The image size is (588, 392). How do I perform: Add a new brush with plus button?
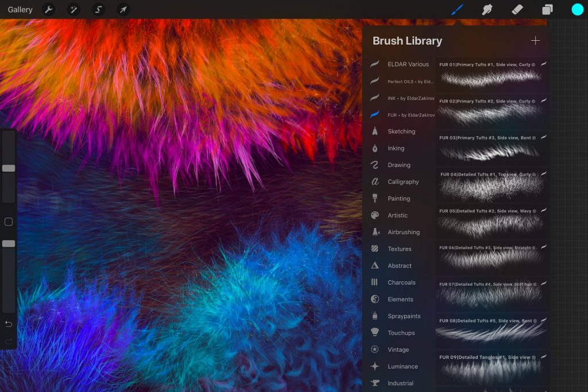coord(535,41)
